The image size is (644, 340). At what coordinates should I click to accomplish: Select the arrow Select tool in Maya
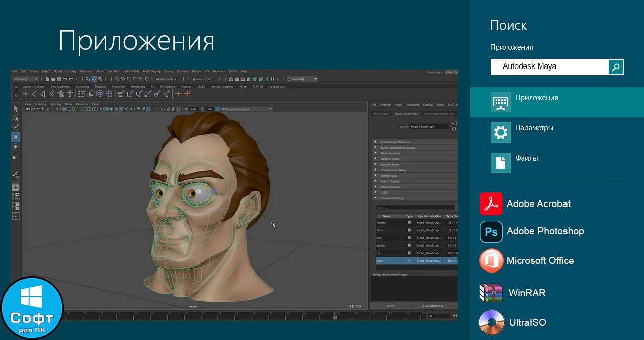[x=16, y=108]
